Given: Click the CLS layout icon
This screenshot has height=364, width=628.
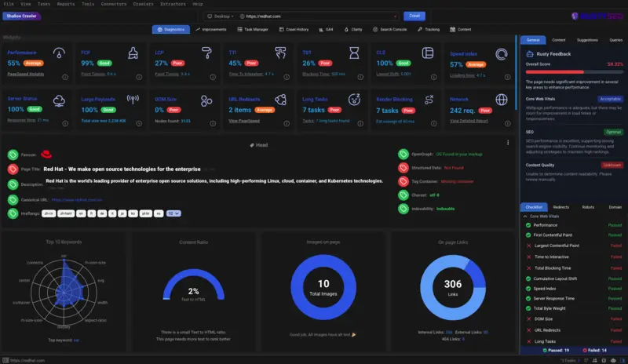Looking at the screenshot, I should pos(428,53).
